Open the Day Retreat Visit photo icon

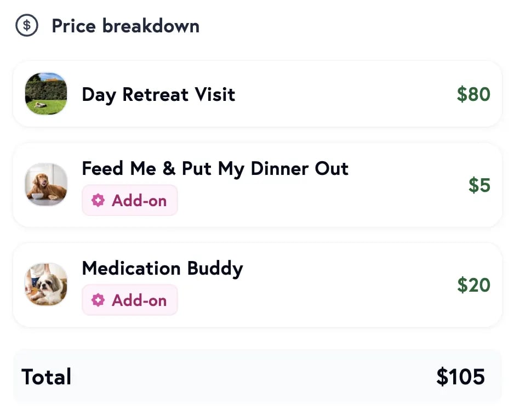click(x=46, y=93)
